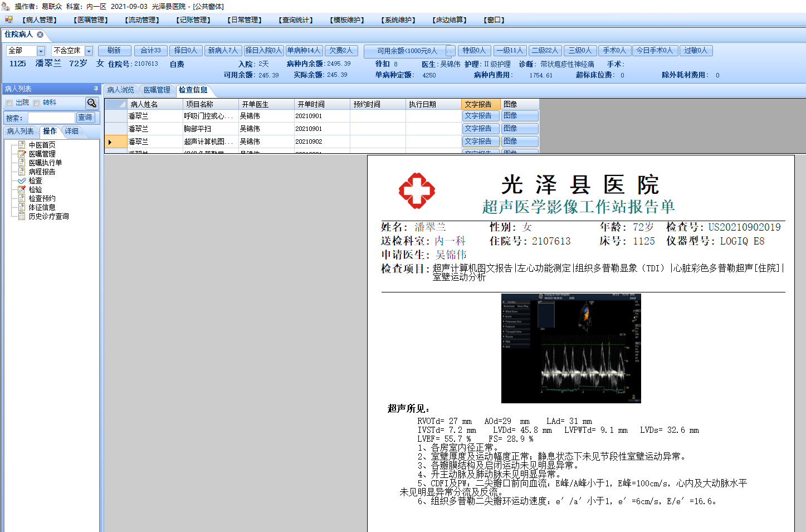Viewport: 806px width, 532px height.
Task: Open the 全部 dropdown arrow
Action: tap(41, 51)
